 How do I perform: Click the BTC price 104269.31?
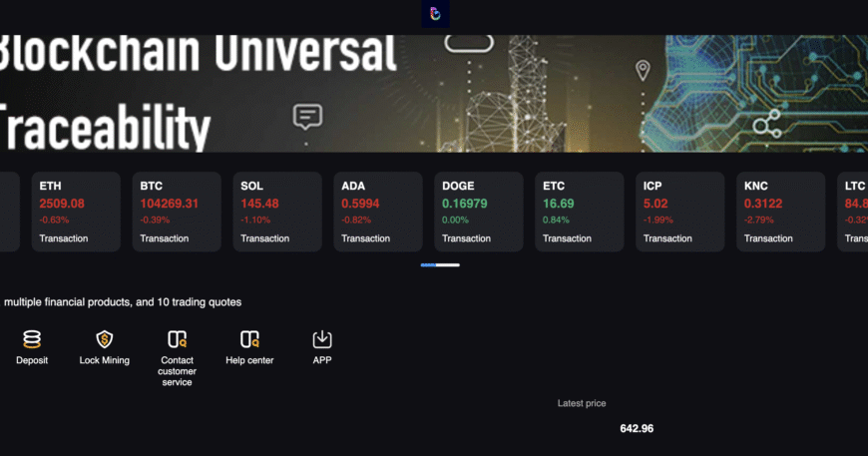point(169,204)
